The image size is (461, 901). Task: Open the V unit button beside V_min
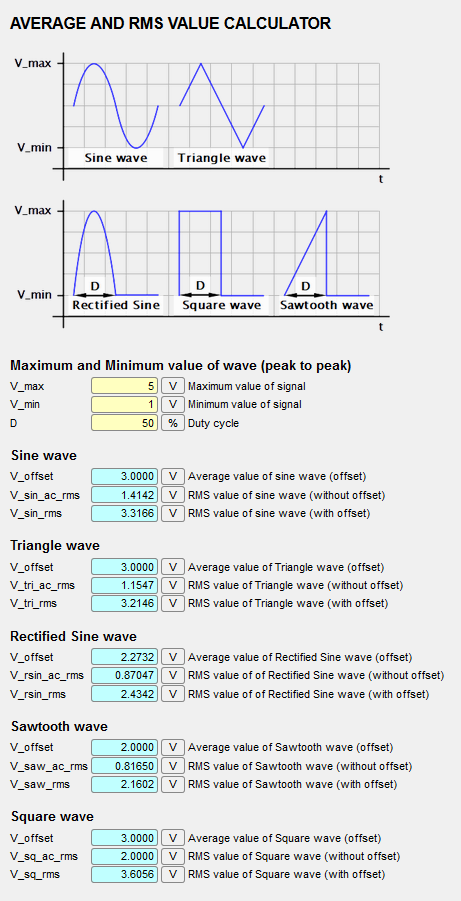click(x=172, y=405)
